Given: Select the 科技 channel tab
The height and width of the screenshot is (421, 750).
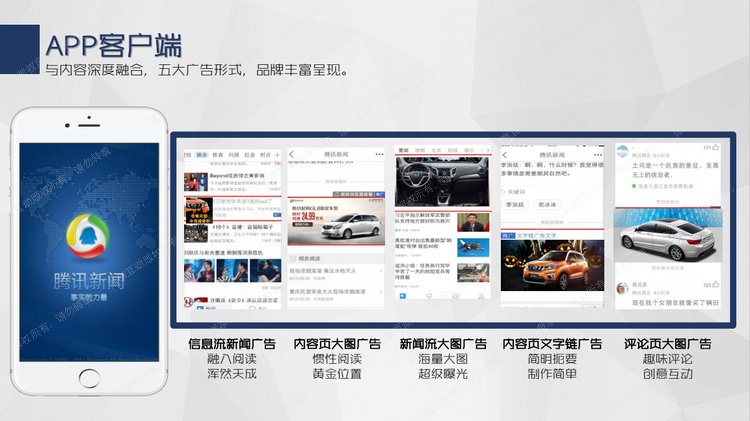Looking at the screenshot, I should coord(233,155).
